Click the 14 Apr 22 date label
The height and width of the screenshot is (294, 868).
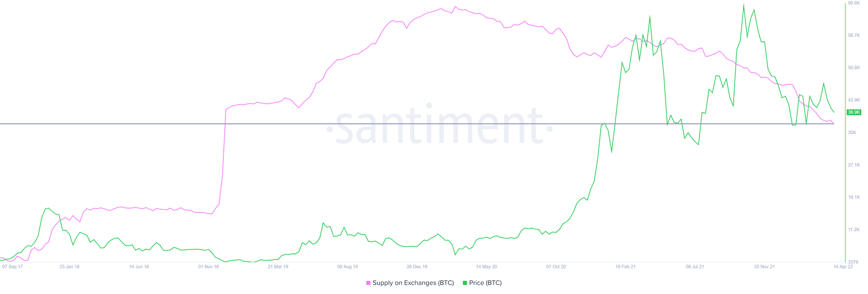[x=844, y=266]
